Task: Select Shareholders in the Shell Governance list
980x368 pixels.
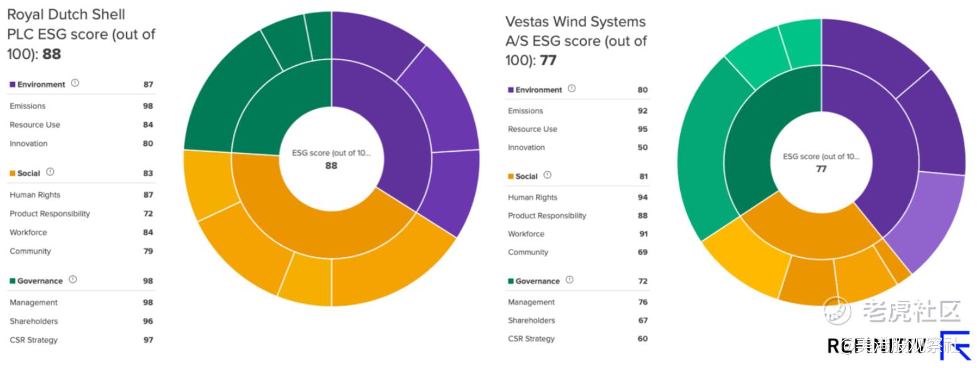Action: 34,322
